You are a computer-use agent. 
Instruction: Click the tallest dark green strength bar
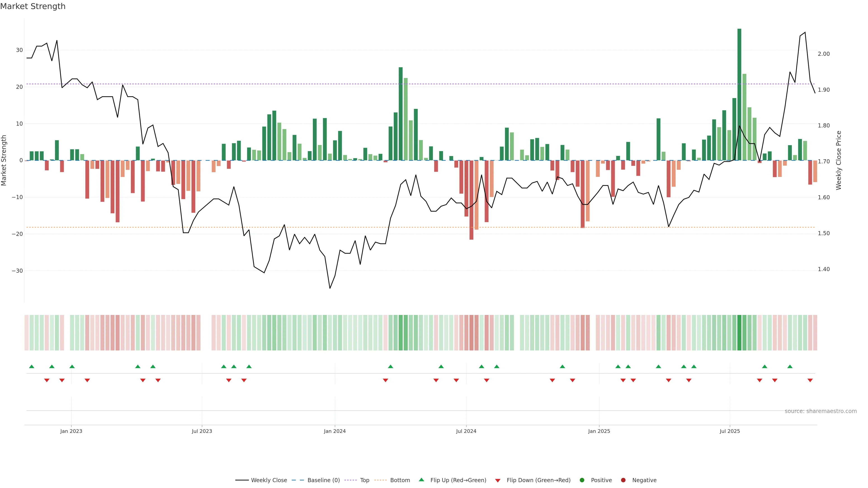point(739,94)
